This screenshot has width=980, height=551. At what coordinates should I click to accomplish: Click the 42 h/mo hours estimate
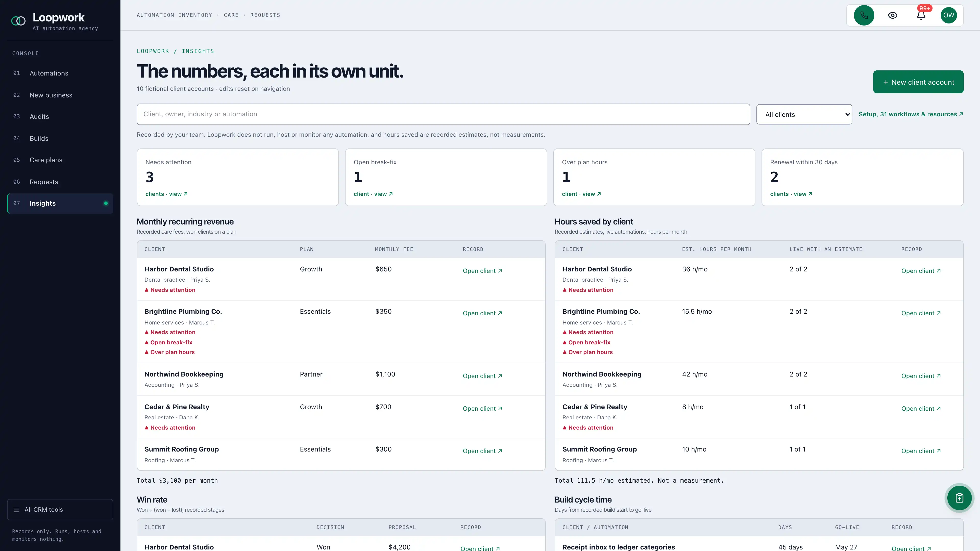(695, 374)
